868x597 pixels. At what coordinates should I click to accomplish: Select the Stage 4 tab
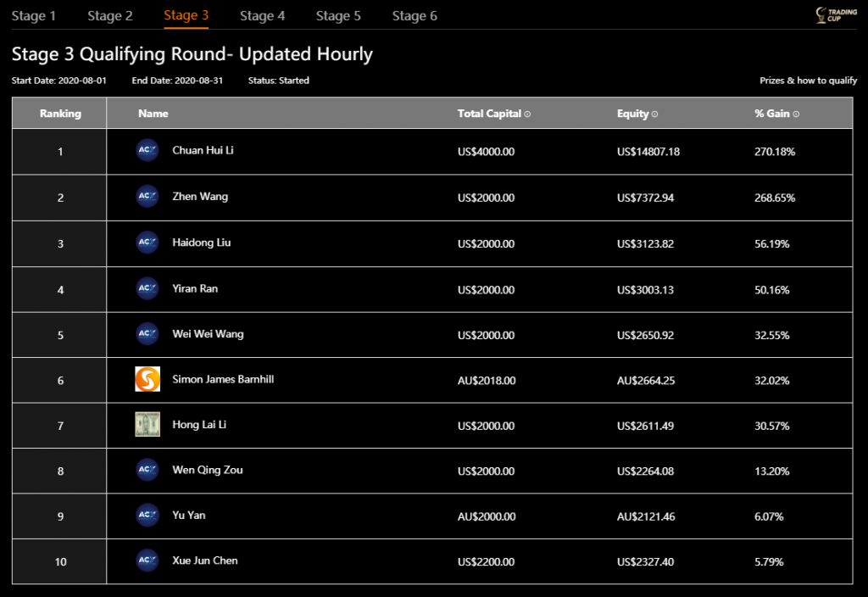tap(263, 15)
